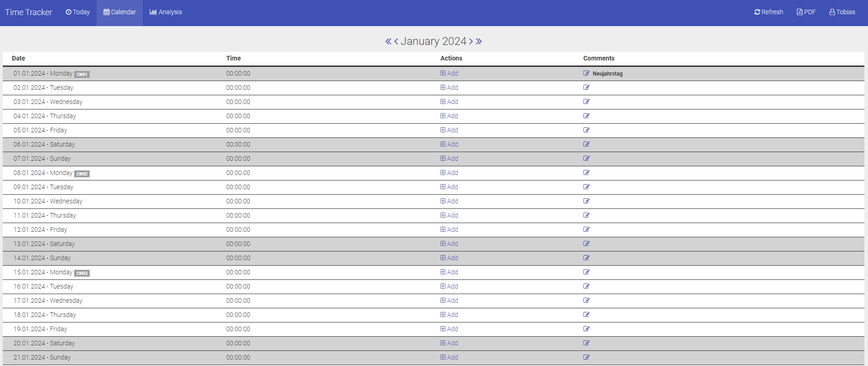The height and width of the screenshot is (366, 868).
Task: Add time entry for 12.01.2024 Friday
Action: (x=449, y=229)
